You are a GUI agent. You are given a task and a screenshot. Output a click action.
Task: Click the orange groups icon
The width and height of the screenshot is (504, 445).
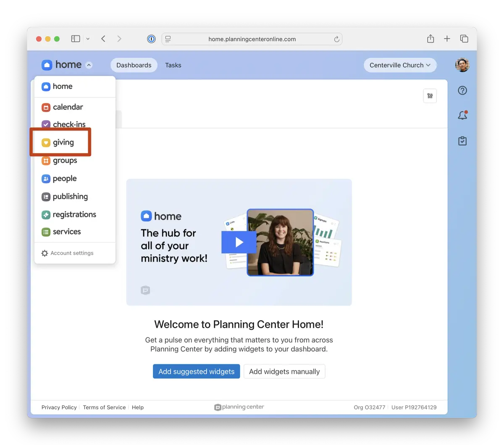point(46,161)
